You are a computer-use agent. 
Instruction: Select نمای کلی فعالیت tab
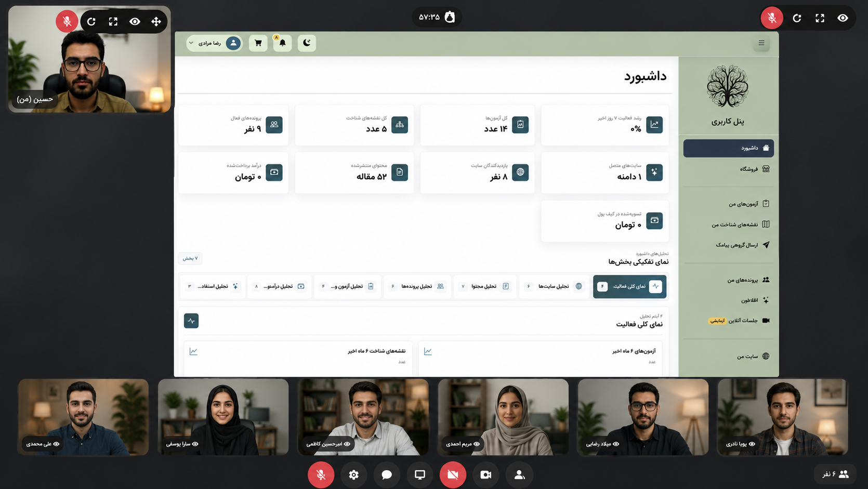[630, 286]
